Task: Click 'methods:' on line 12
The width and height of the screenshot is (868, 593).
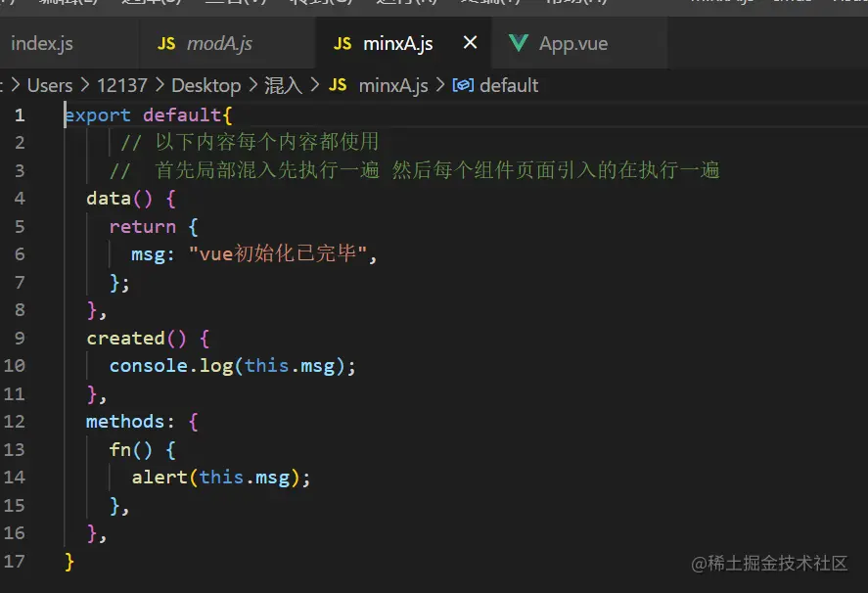Action: [x=131, y=422]
